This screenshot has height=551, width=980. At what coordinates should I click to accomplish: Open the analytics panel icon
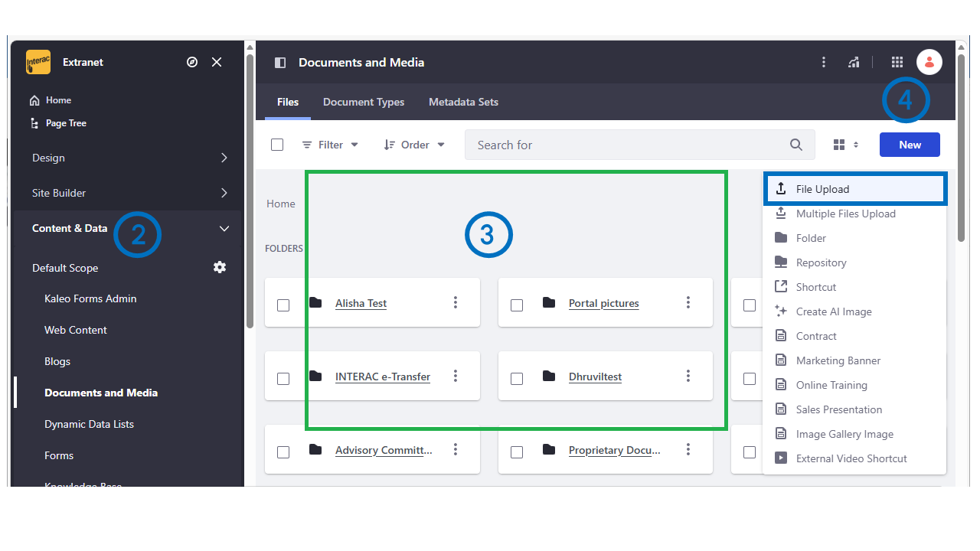click(854, 62)
